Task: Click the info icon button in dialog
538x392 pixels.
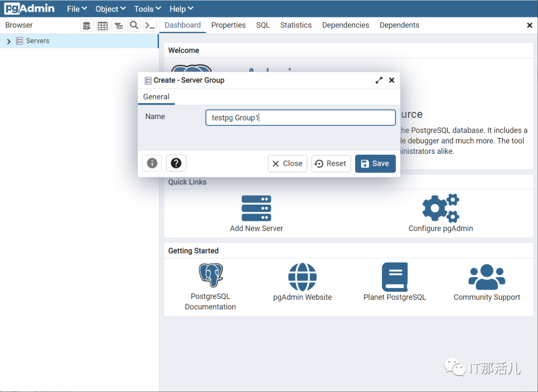Action: tap(152, 163)
